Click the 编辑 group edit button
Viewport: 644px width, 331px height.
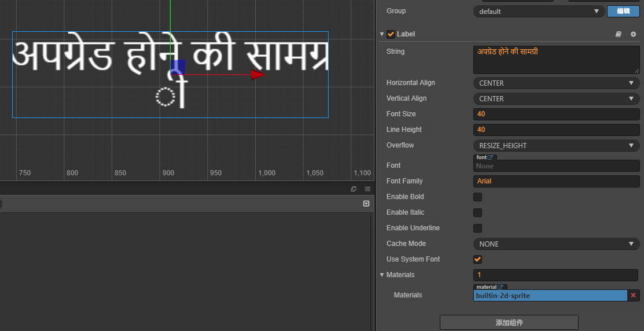[x=623, y=11]
